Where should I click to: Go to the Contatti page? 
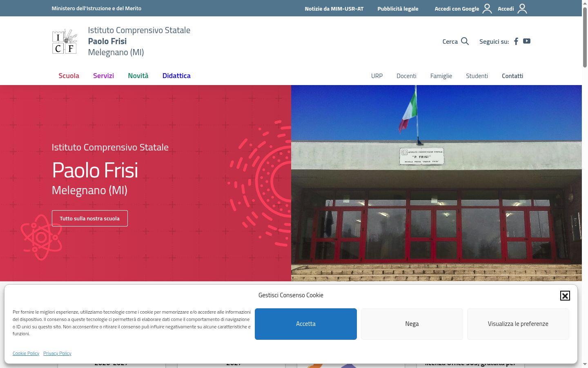(512, 76)
